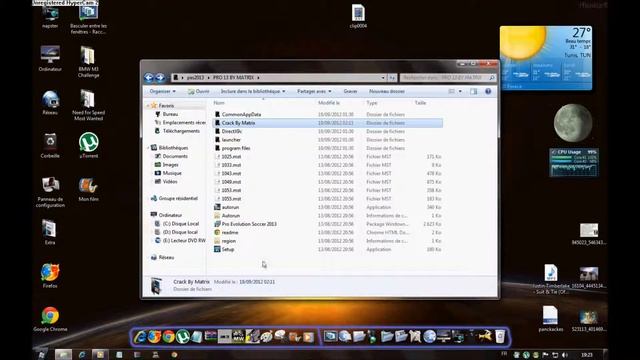Select Documents under Bibliothèques
This screenshot has width=640, height=360.
pos(171,156)
